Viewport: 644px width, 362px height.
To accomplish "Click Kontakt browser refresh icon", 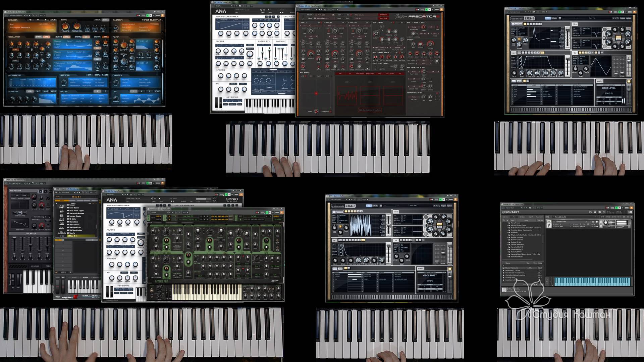I will tap(503, 221).
